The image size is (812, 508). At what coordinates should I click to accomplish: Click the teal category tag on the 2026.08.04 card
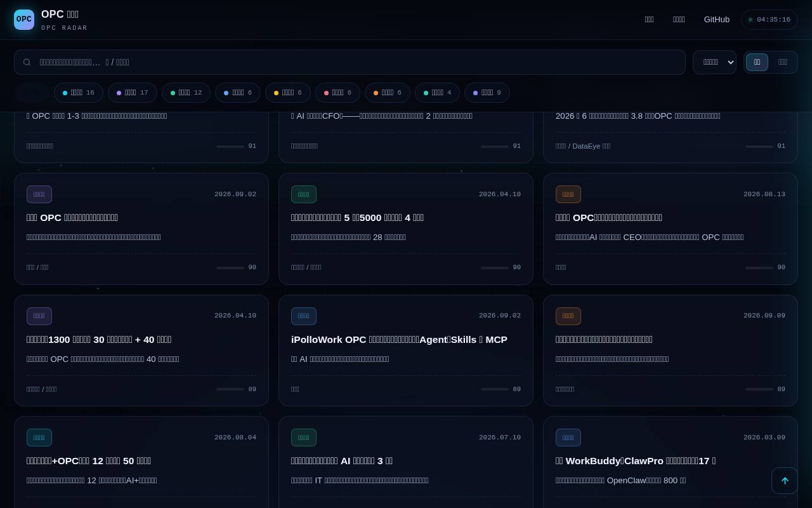pyautogui.click(x=39, y=438)
